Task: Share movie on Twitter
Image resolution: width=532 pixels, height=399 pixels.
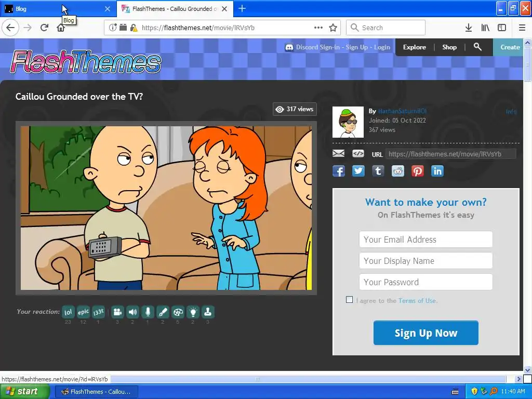Action: pyautogui.click(x=358, y=171)
